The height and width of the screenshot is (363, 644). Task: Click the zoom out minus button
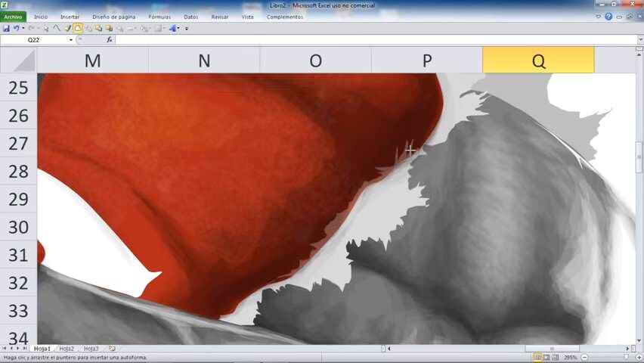584,358
